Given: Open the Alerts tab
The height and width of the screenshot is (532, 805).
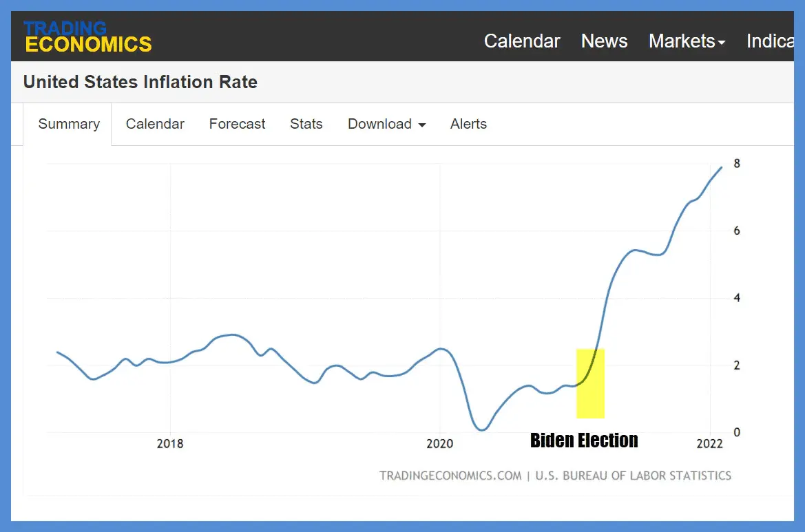Looking at the screenshot, I should (468, 124).
